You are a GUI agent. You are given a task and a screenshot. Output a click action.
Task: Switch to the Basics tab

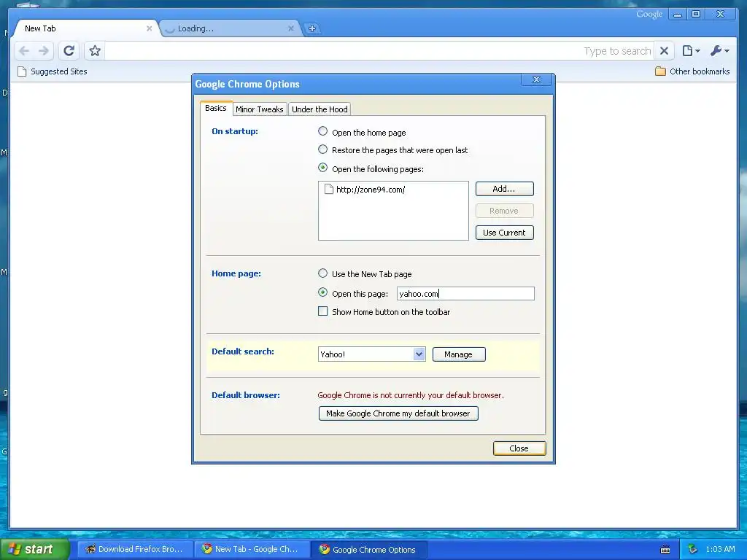[x=216, y=108]
